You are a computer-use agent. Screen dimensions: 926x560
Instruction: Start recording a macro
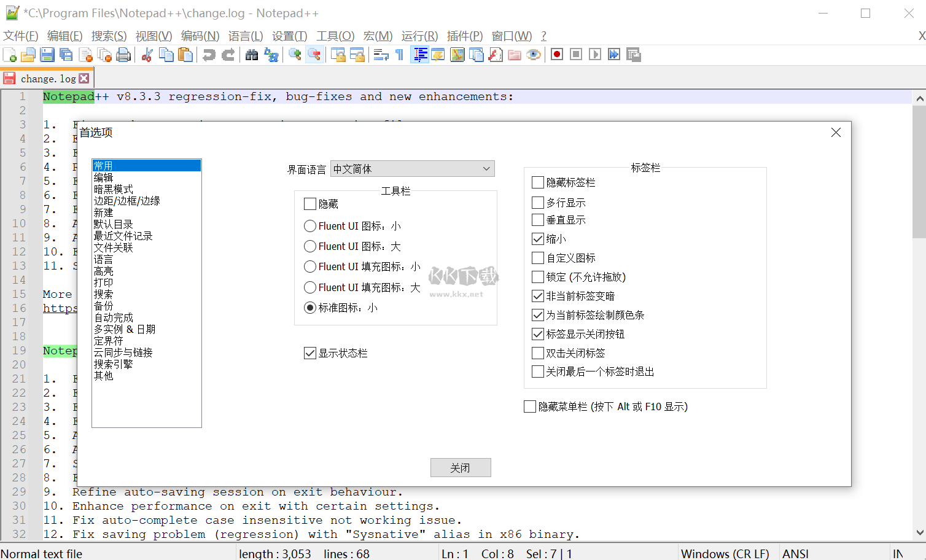pyautogui.click(x=556, y=55)
